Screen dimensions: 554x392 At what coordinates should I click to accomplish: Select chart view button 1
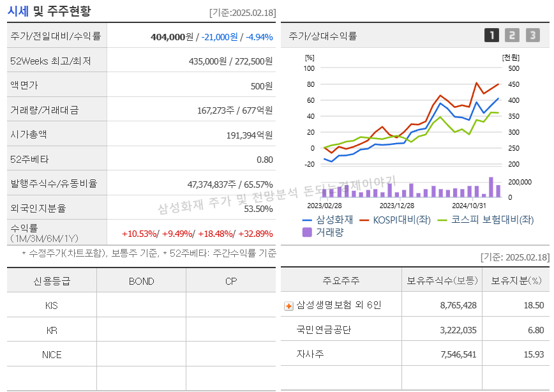point(491,35)
